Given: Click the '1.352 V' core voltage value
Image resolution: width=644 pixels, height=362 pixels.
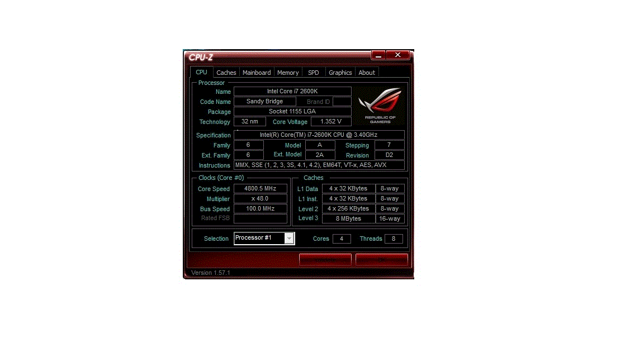Looking at the screenshot, I should pyautogui.click(x=331, y=121).
